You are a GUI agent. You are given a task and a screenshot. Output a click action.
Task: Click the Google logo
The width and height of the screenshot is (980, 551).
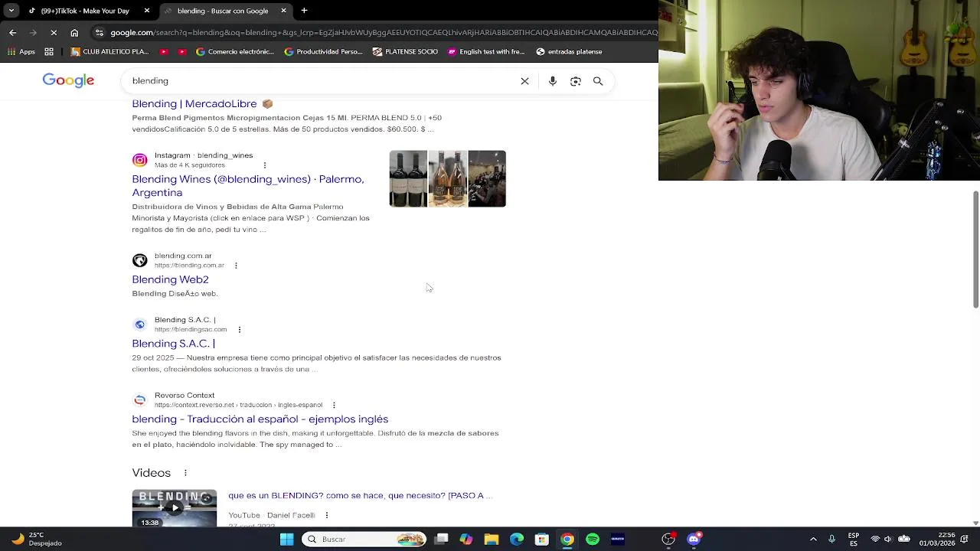coord(68,80)
